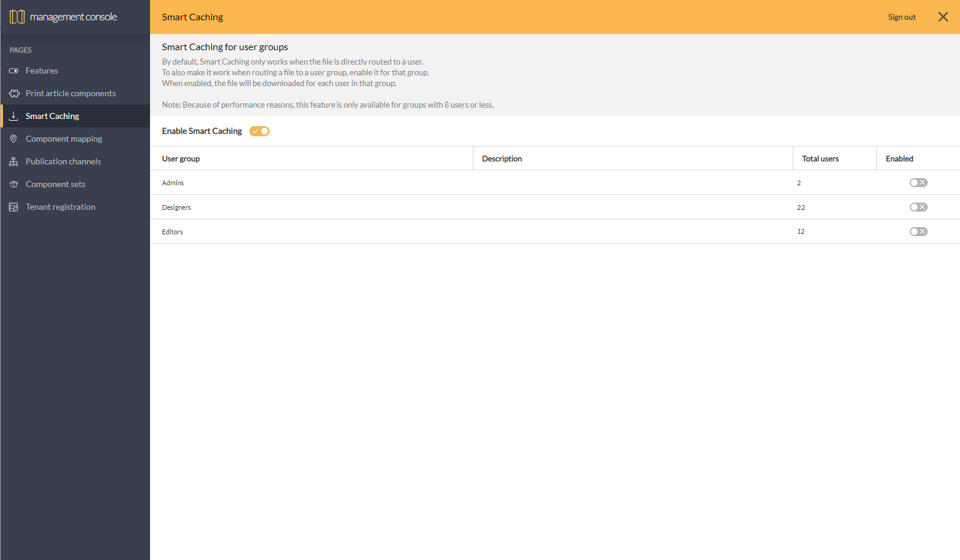
Task: Click the Designers total users value 22
Action: click(x=801, y=207)
